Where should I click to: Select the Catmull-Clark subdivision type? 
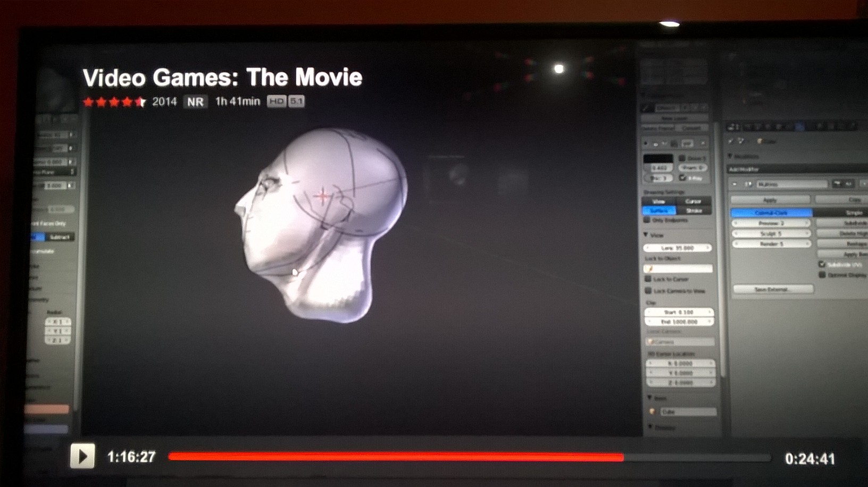tap(771, 213)
